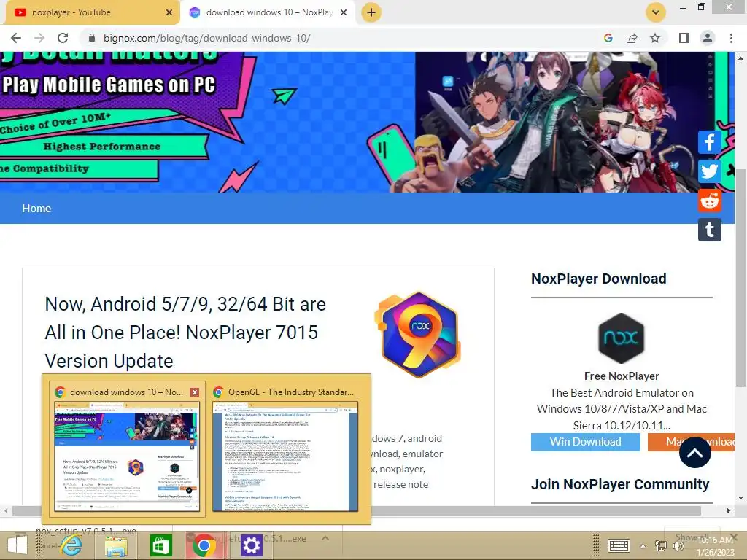Jump to top with the up-arrow button
The width and height of the screenshot is (747, 560).
pos(694,453)
